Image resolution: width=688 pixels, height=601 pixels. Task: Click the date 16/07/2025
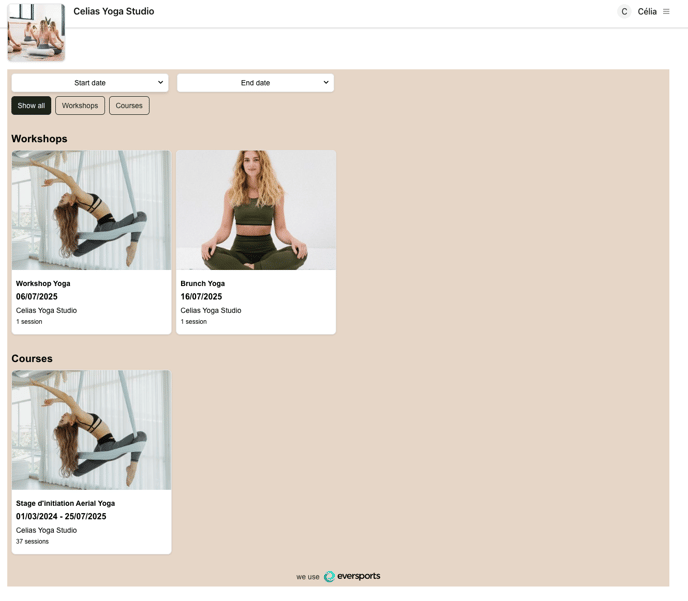201,297
